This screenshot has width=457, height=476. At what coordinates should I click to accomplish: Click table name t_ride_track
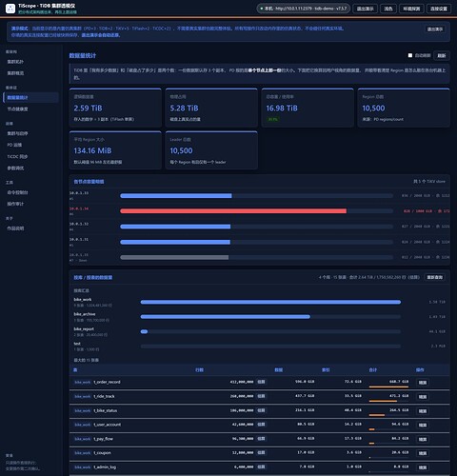(x=104, y=396)
